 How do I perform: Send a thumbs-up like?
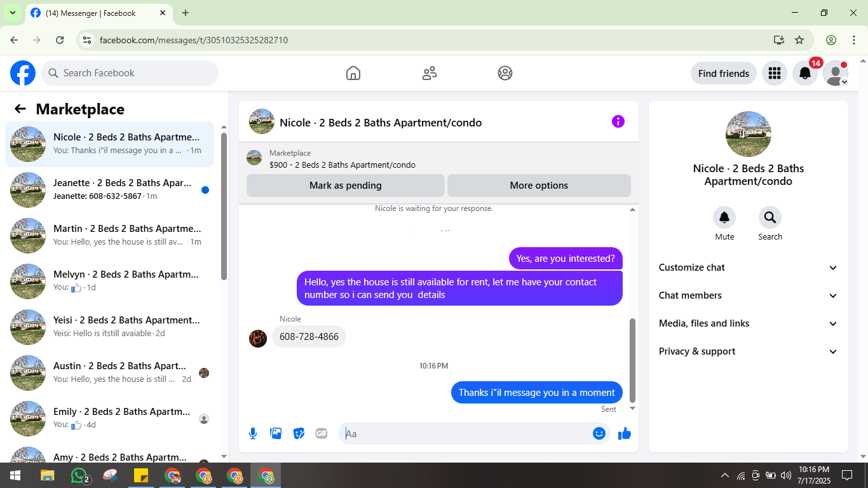625,433
